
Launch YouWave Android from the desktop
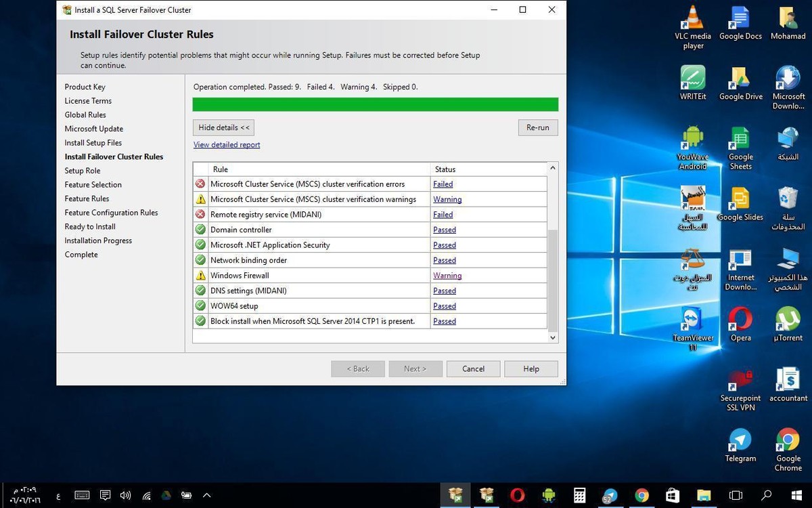(693, 148)
